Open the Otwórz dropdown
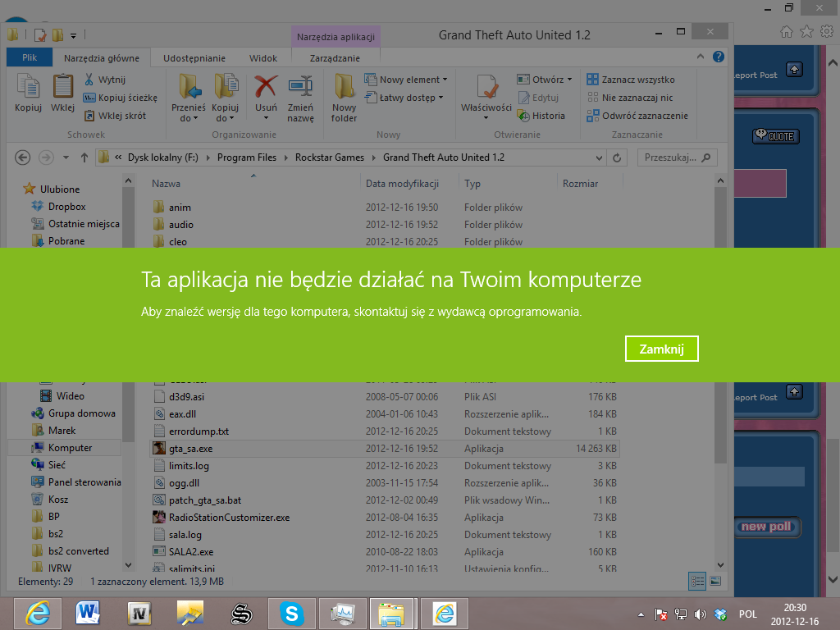The height and width of the screenshot is (630, 840). (x=545, y=80)
